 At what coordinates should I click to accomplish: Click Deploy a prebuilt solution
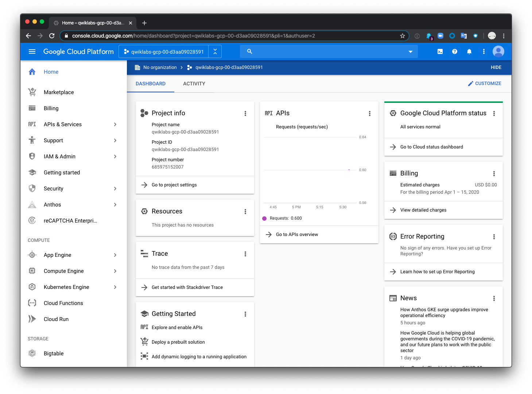click(178, 342)
